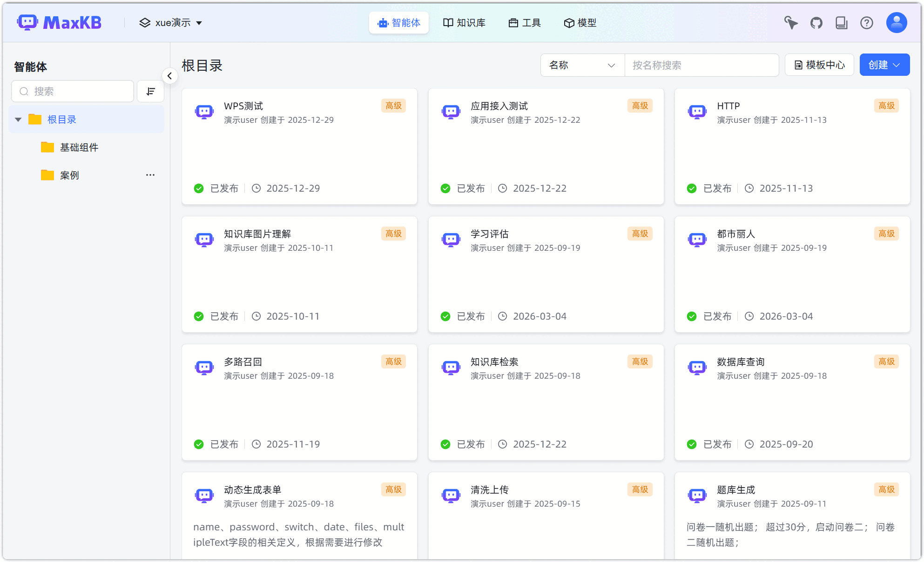Click the 按名称搜索 search field
This screenshot has width=924, height=562.
pos(701,65)
